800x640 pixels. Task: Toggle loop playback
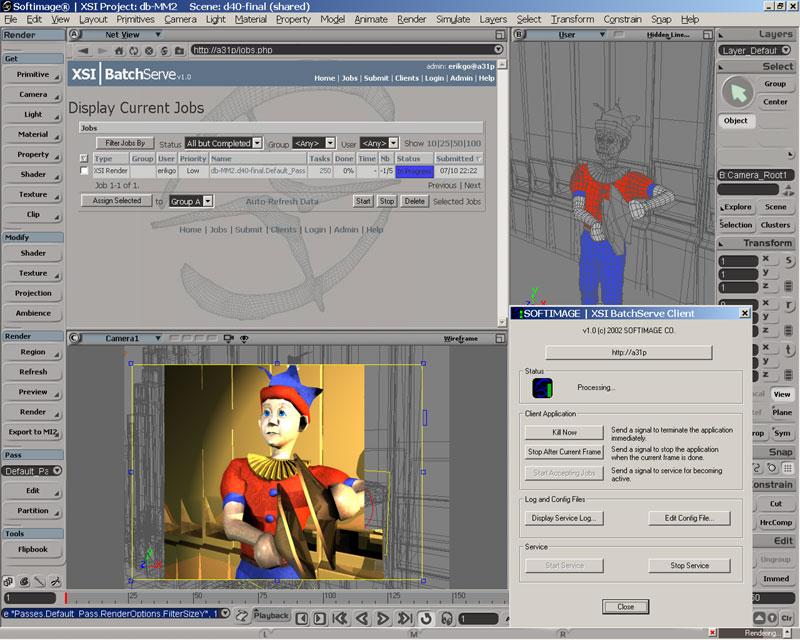(x=426, y=619)
